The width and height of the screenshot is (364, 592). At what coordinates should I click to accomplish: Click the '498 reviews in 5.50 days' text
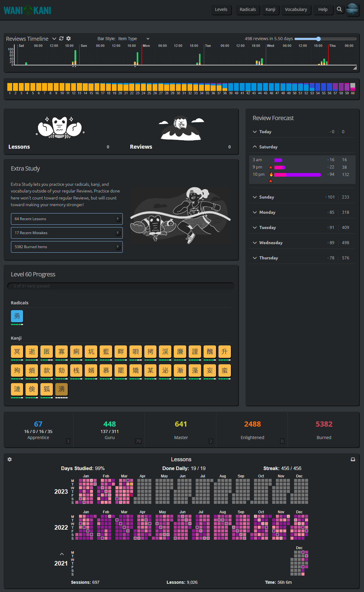[x=269, y=39]
